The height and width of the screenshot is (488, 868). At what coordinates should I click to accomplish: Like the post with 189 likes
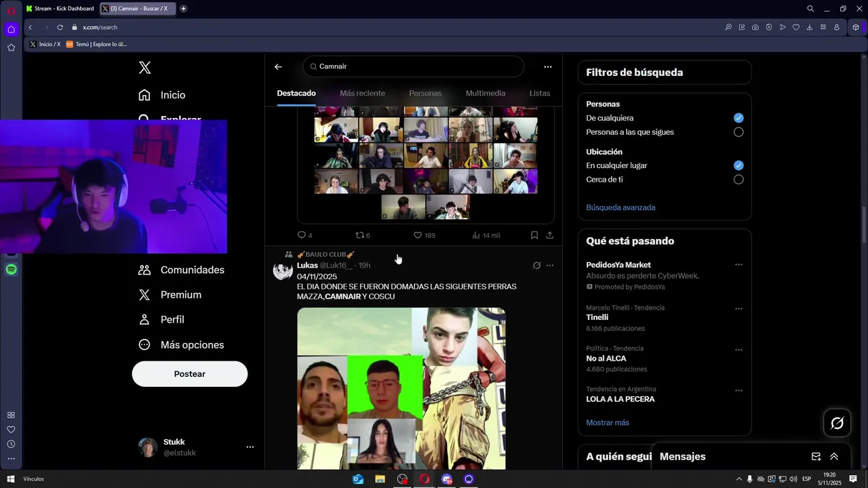click(425, 235)
